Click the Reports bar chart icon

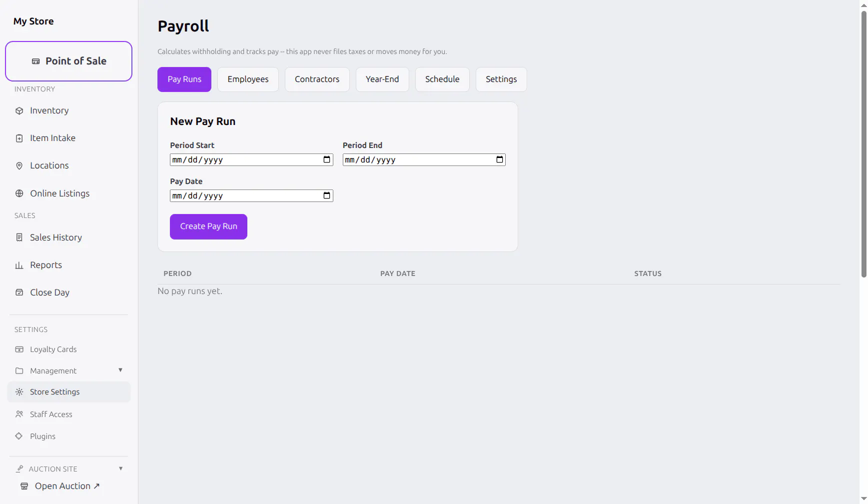19,265
